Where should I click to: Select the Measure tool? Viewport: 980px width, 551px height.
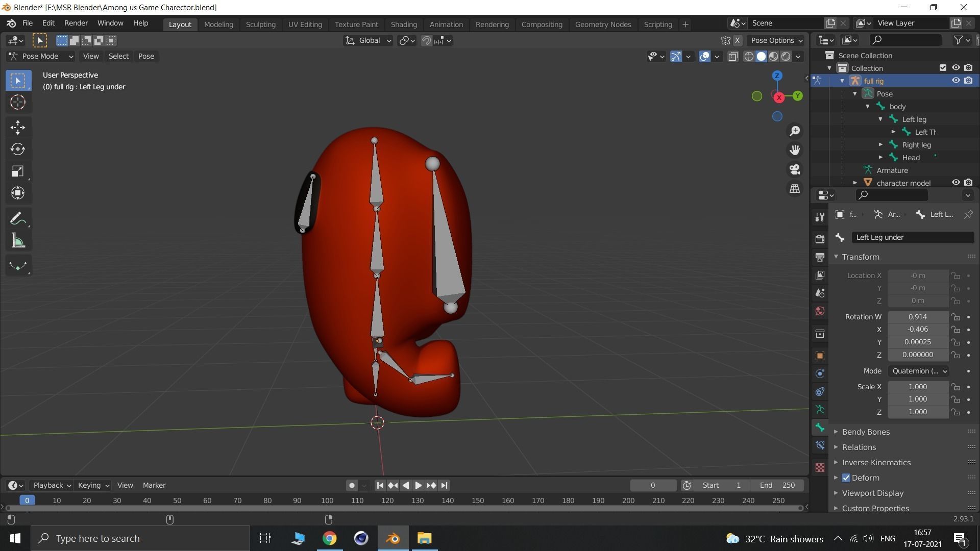point(18,241)
